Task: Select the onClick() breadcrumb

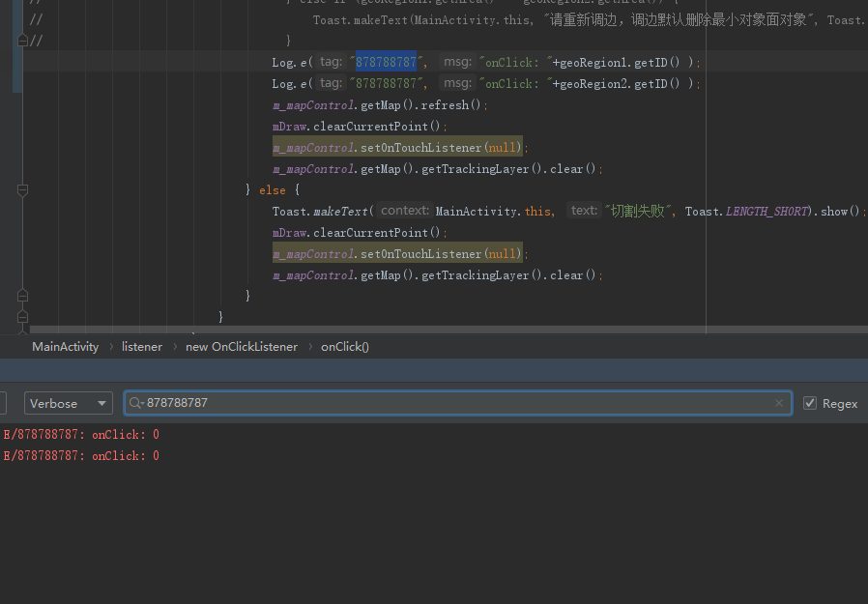Action: [345, 347]
